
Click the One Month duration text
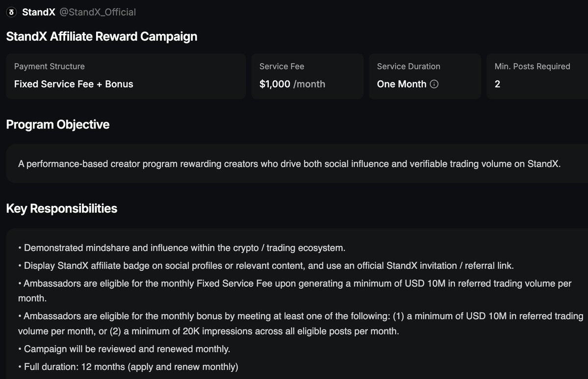pyautogui.click(x=402, y=84)
